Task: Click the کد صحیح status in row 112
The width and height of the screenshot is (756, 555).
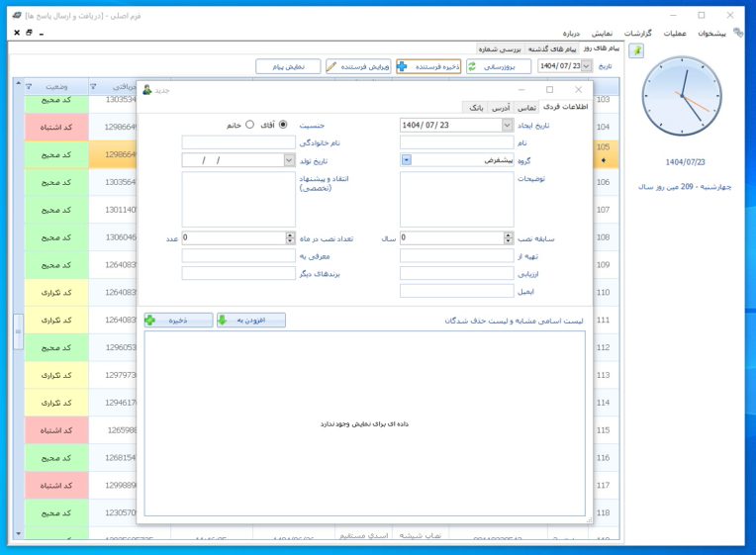Action: 56,347
